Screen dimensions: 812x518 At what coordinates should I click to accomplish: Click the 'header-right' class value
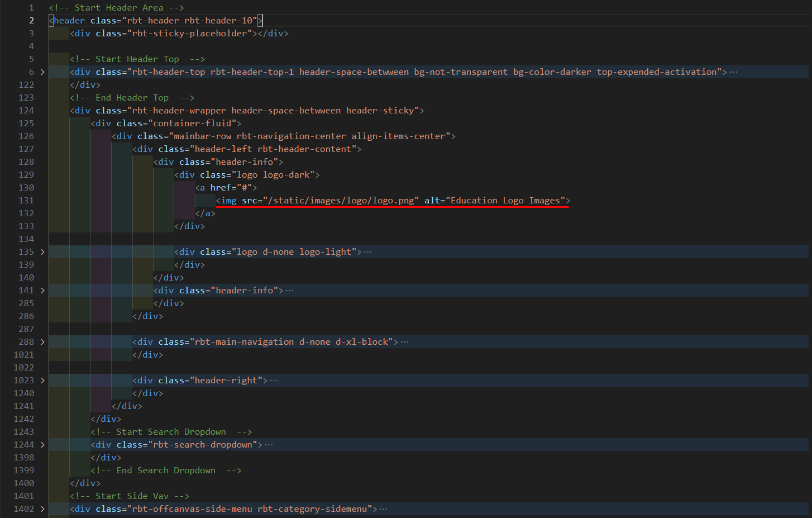[x=226, y=381]
